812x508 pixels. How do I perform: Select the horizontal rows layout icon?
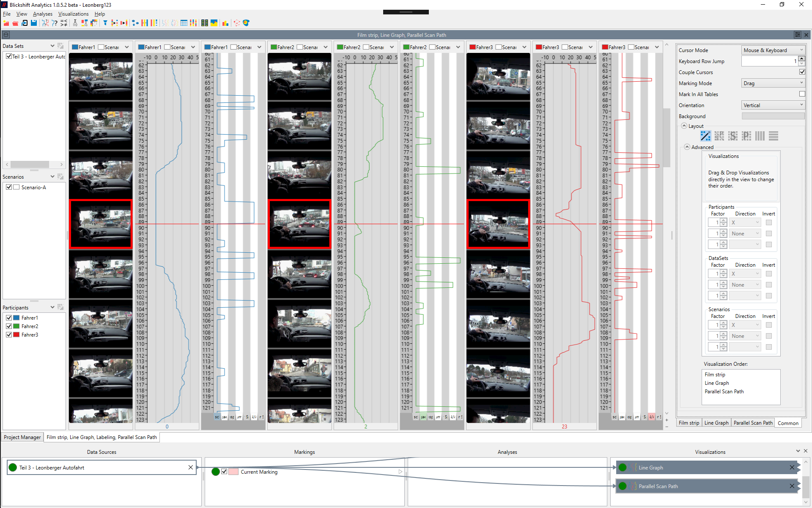tap(774, 136)
